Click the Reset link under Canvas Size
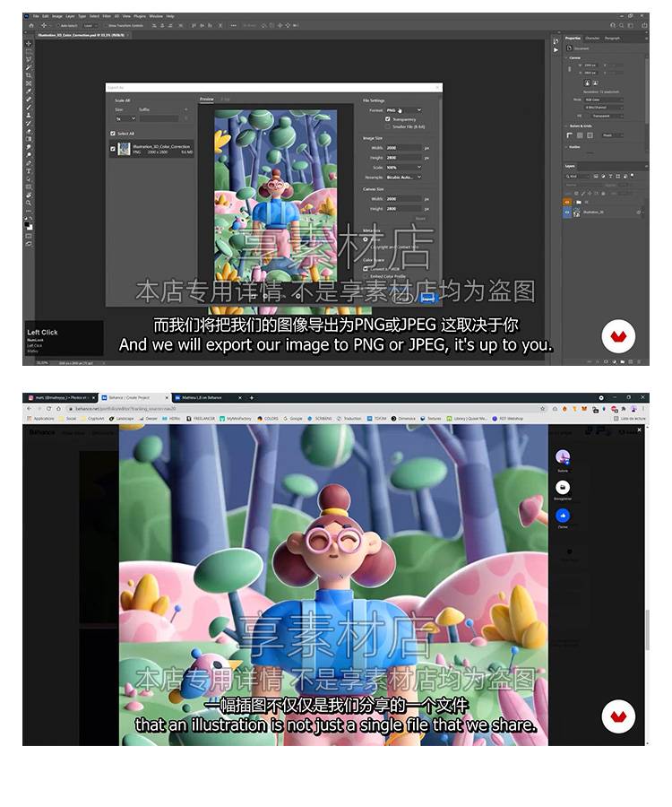The width and height of the screenshot is (672, 807). [x=420, y=219]
